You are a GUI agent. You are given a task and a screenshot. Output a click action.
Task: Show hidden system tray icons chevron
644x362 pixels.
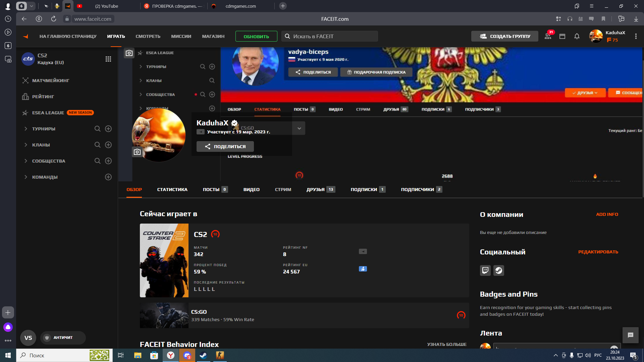555,355
